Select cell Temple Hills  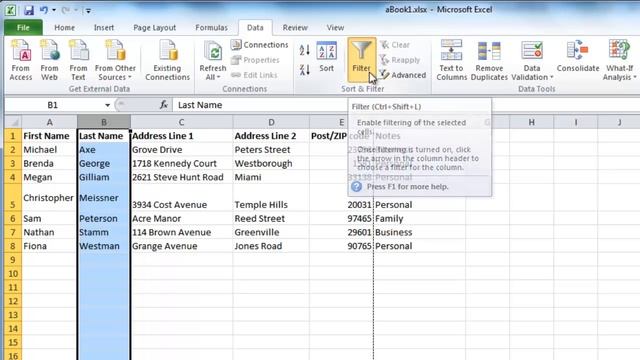[271, 198]
